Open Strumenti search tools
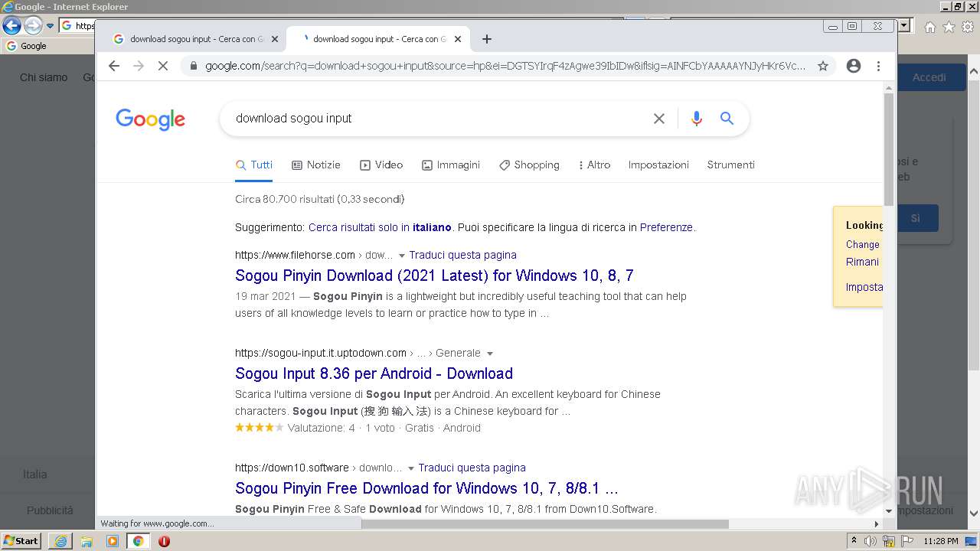Viewport: 980px width, 551px height. (730, 165)
